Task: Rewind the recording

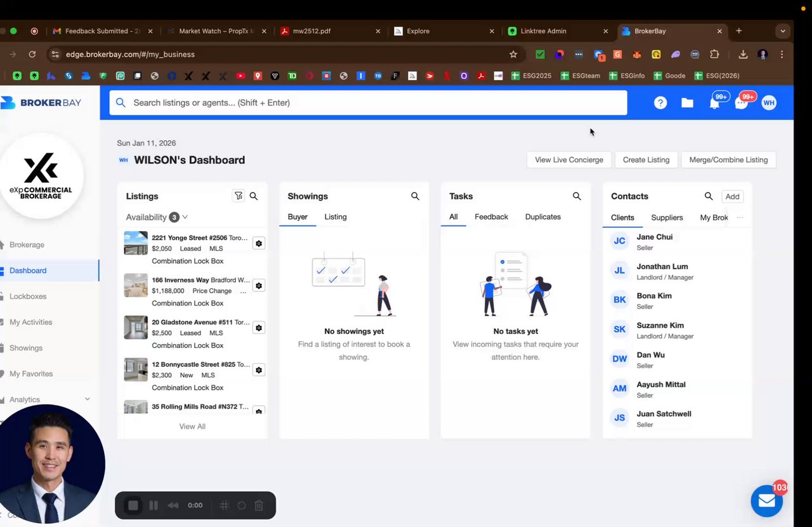Action: [x=173, y=505]
